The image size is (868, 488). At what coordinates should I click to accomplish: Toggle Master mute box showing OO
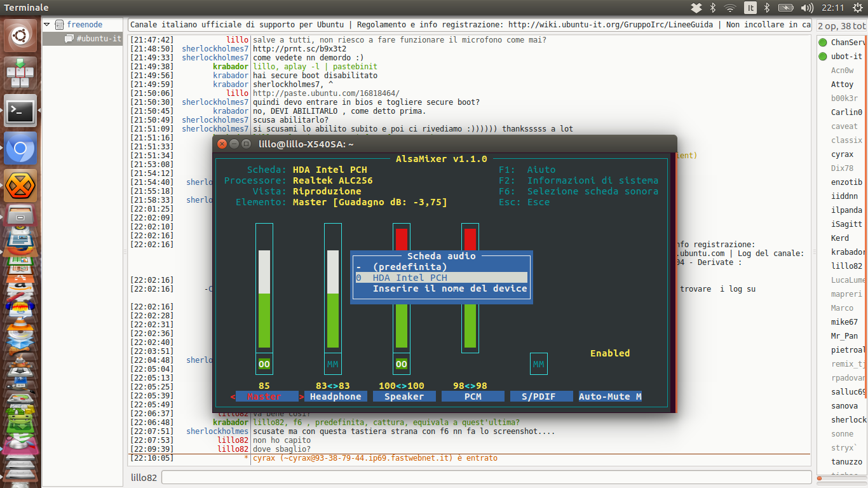264,364
